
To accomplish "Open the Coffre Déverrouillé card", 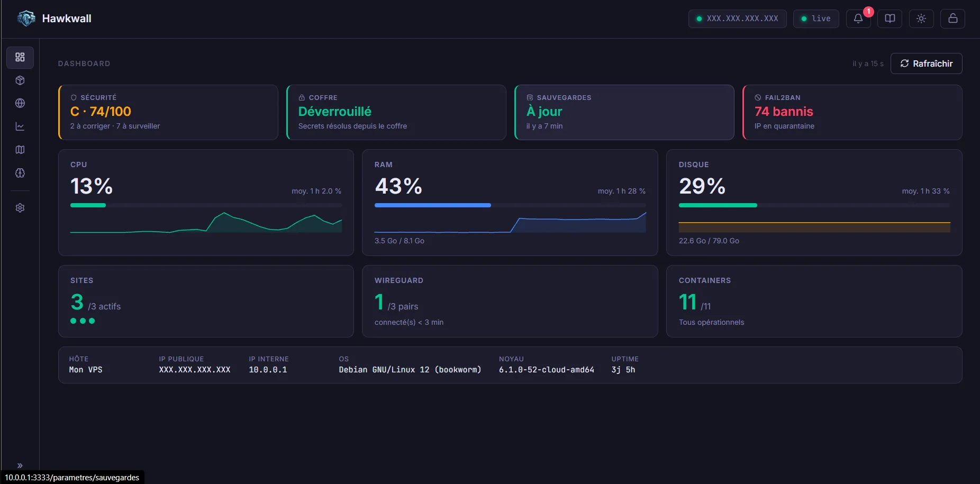I will (x=396, y=112).
